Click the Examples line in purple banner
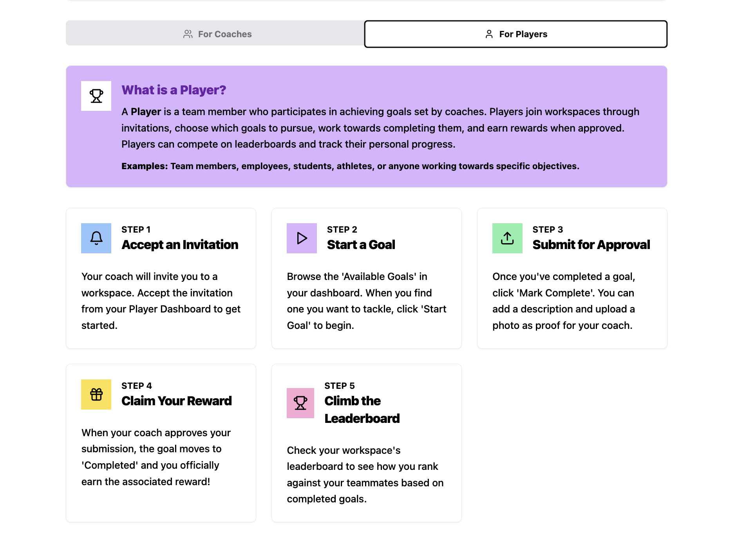The image size is (756, 538). pos(350,166)
